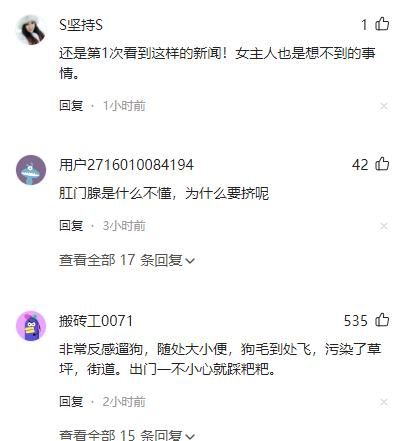413x441 pixels.
Task: Reply to S坚持S's comment
Action: (x=71, y=106)
